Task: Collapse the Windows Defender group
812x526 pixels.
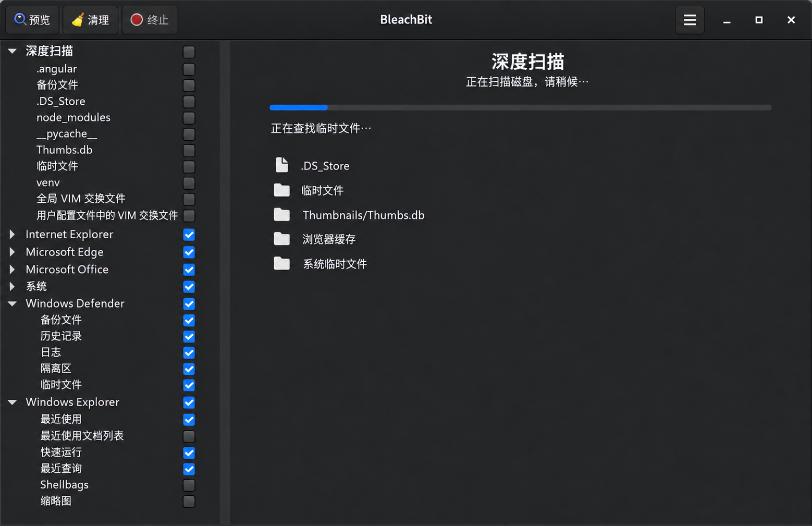Action: click(x=12, y=303)
